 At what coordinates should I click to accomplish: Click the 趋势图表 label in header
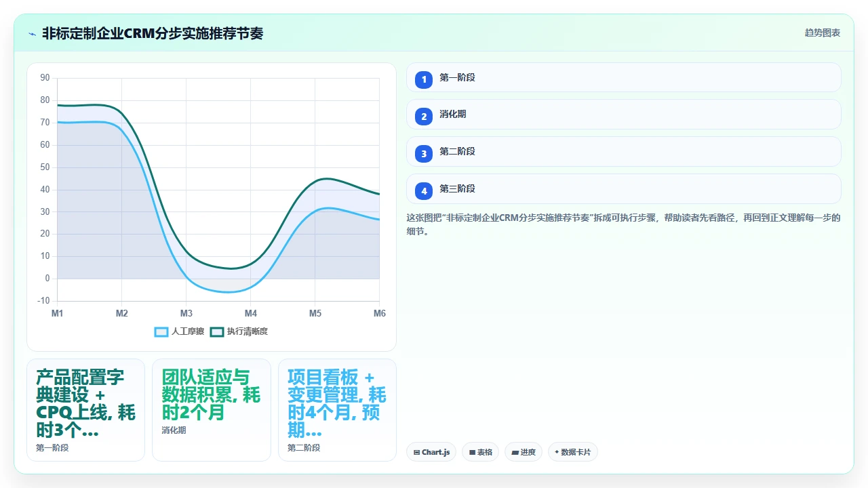pos(823,33)
